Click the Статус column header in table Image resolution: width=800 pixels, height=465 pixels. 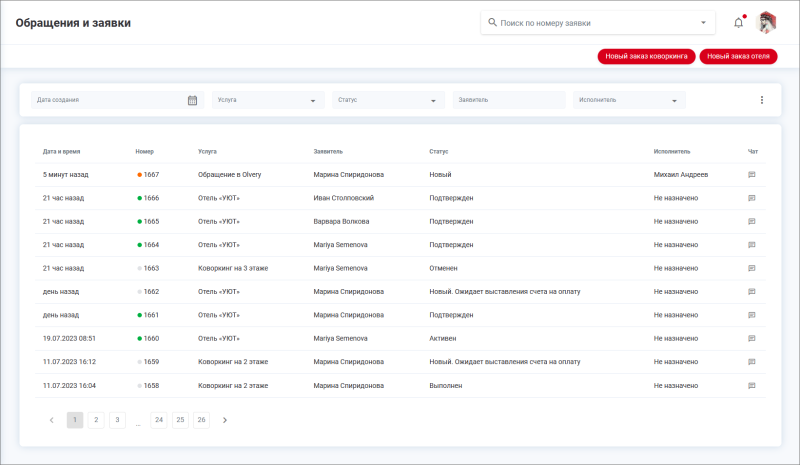(439, 152)
